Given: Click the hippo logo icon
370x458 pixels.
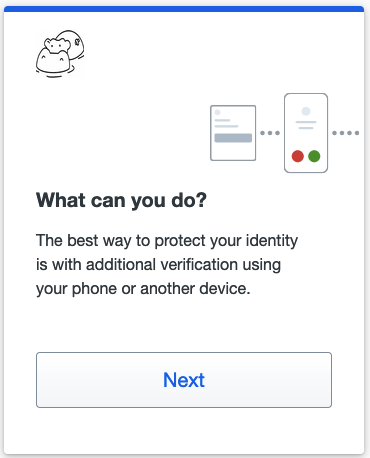Looking at the screenshot, I should (x=60, y=54).
